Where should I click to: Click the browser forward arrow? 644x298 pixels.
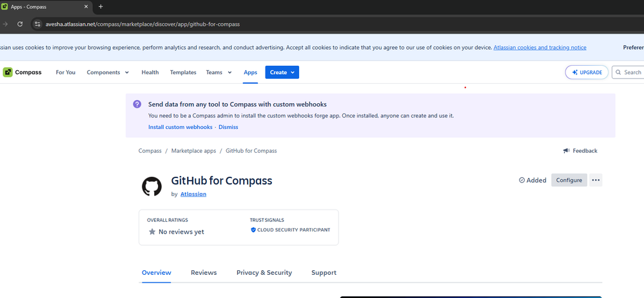coord(5,25)
